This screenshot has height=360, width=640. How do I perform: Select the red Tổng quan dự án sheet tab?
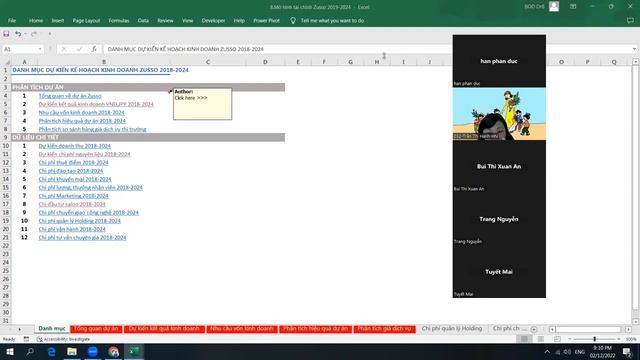[x=96, y=329]
